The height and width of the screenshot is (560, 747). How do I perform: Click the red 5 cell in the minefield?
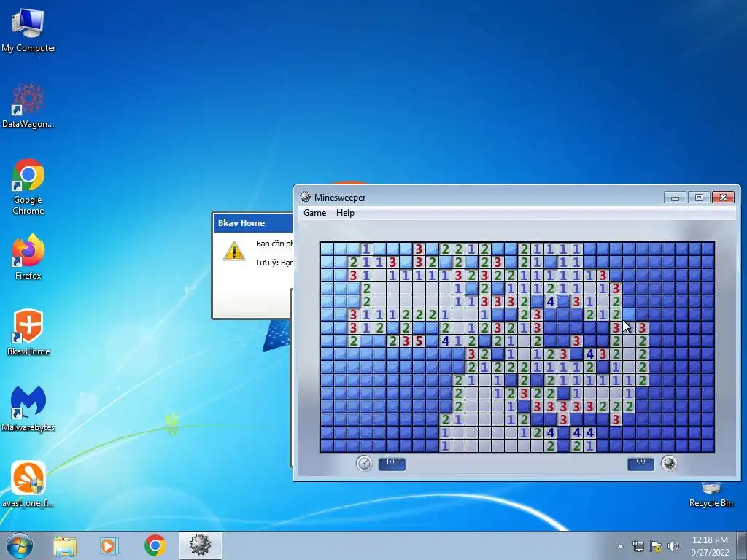[x=419, y=341]
